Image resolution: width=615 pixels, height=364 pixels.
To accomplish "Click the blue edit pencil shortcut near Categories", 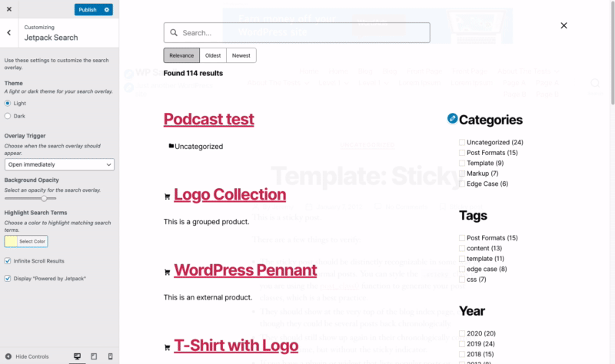I will (452, 118).
